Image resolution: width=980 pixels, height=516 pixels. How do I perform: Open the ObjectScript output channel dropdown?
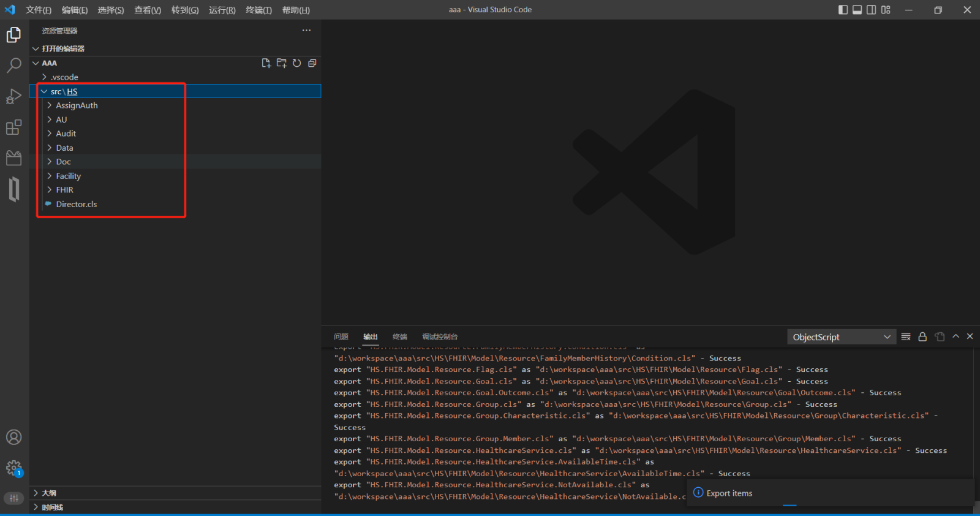click(841, 337)
